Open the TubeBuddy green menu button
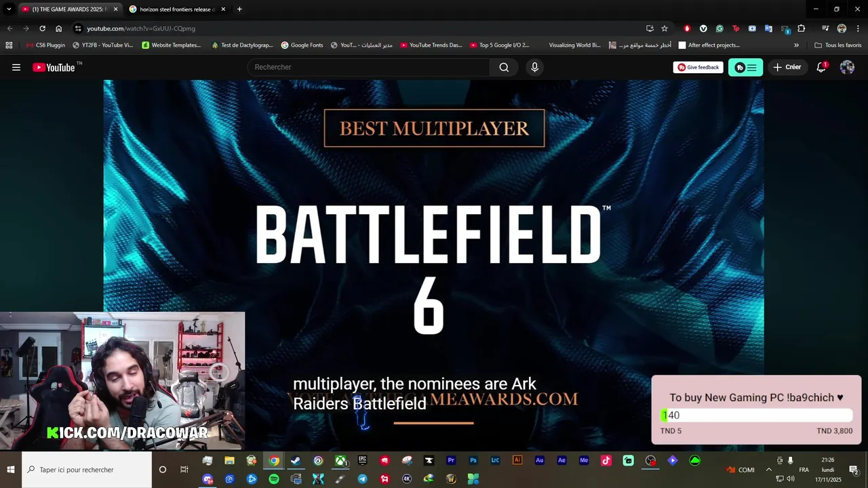 tap(745, 67)
